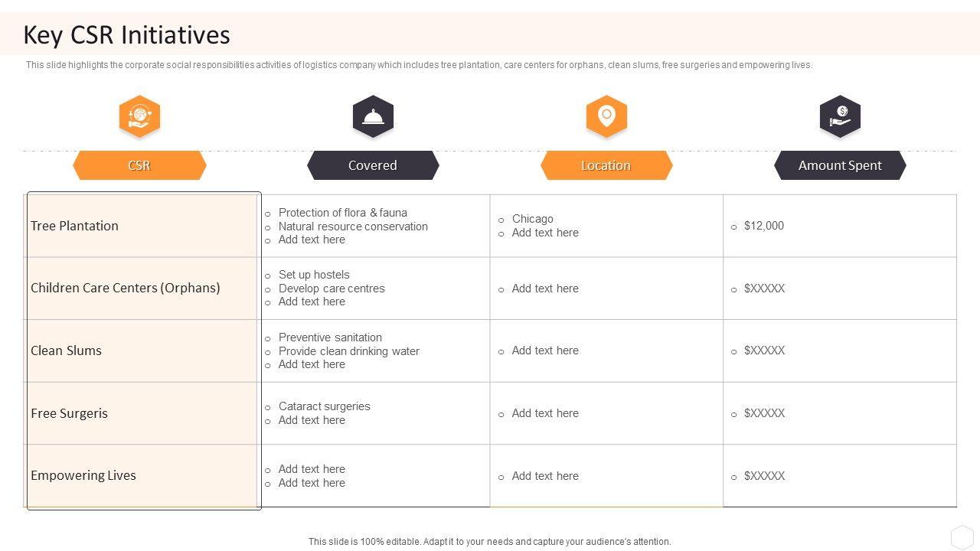Click the Cataract surgeries bullet text
Image resolution: width=980 pixels, height=551 pixels.
coord(324,406)
